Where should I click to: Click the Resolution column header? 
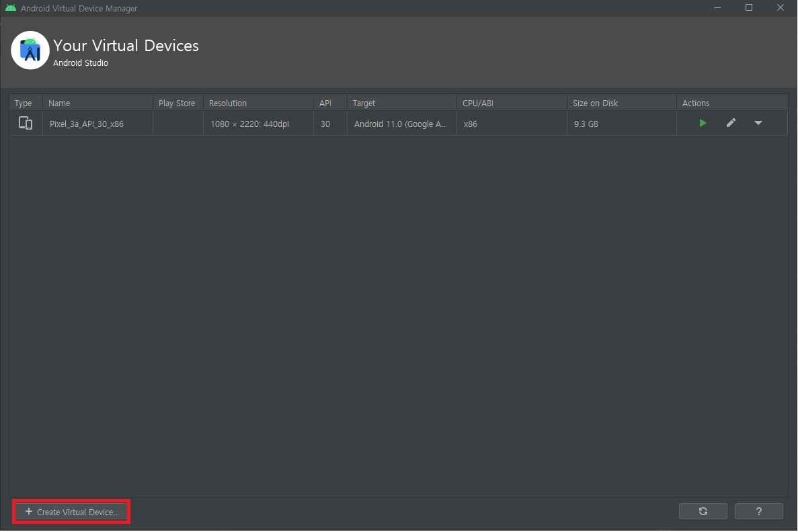(259, 103)
